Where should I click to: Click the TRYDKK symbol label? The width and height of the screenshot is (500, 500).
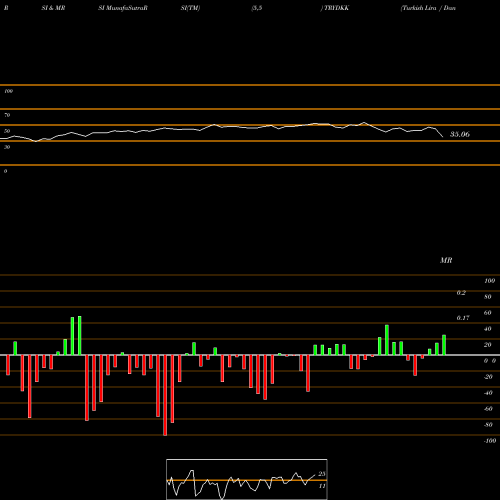336,8
